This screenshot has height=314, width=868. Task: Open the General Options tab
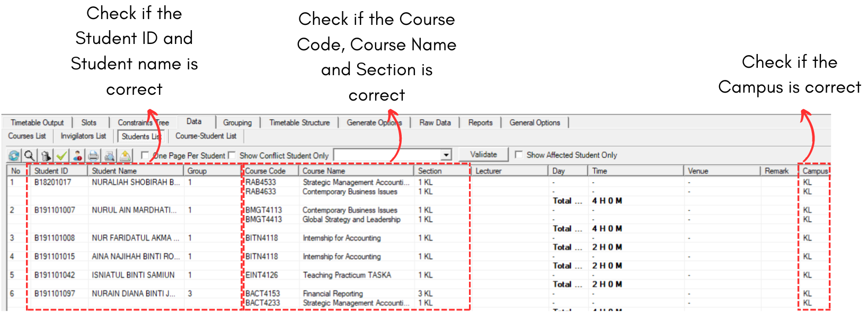pyautogui.click(x=534, y=123)
